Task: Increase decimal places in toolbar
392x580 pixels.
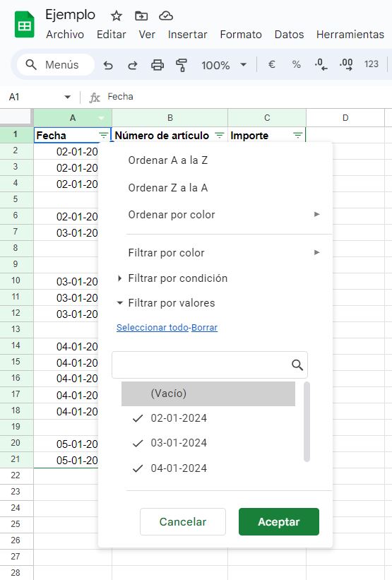Action: 346,65
